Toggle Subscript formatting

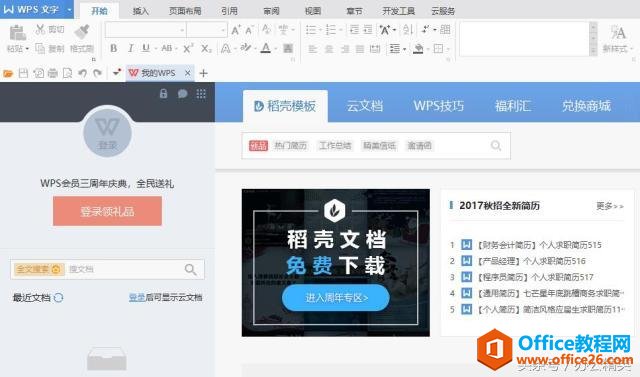[x=206, y=48]
